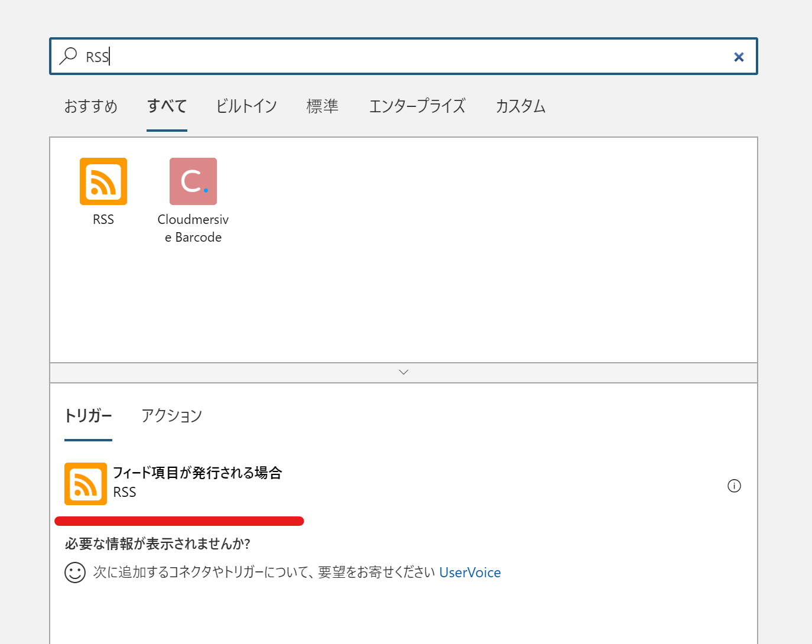Click into the connector search field

403,57
